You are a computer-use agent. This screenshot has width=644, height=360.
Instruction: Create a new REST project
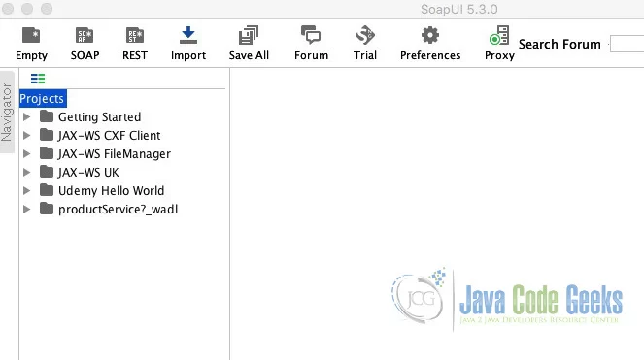pos(135,43)
